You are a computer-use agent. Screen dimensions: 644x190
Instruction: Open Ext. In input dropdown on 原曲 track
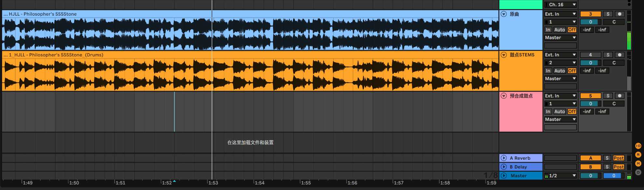click(x=560, y=14)
